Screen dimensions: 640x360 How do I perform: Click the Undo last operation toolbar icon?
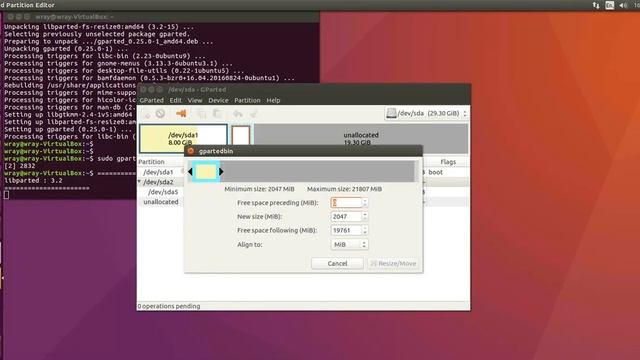pyautogui.click(x=238, y=113)
